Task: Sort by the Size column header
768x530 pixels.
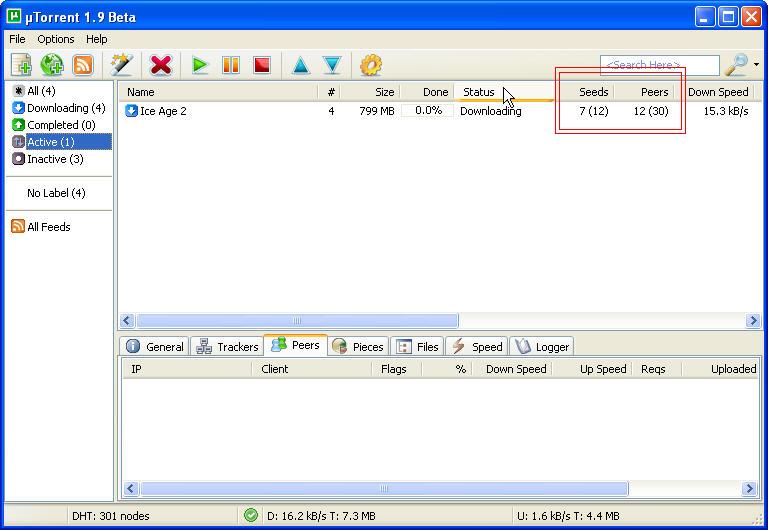Action: tap(370, 92)
